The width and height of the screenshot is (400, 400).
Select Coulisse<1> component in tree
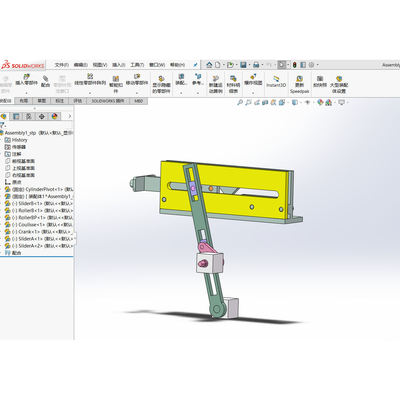(39, 225)
